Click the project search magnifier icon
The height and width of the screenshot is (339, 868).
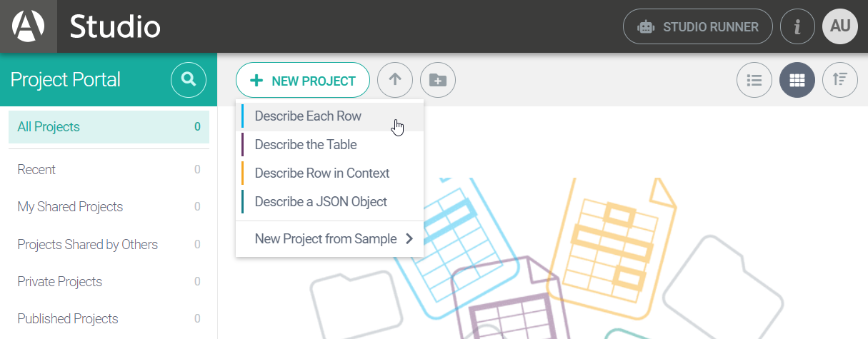point(189,80)
